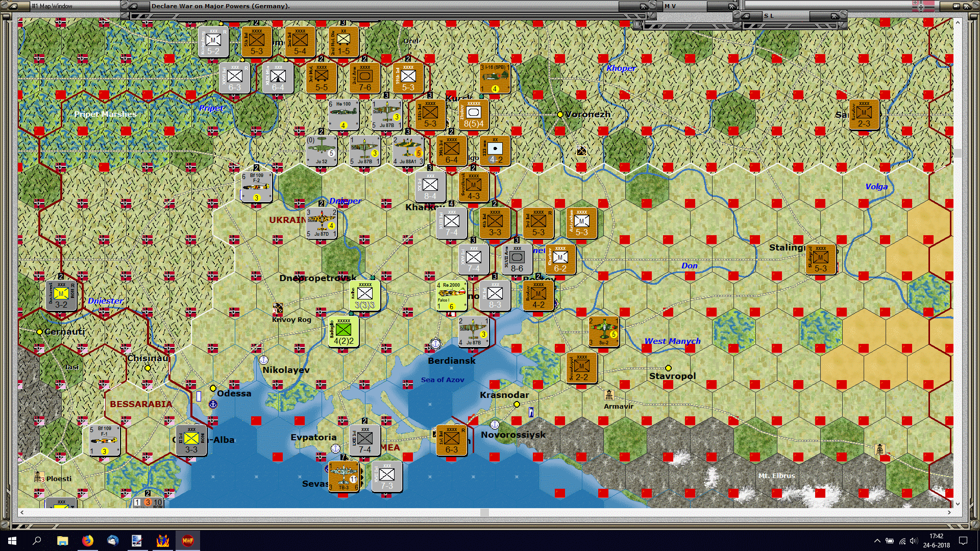Open the Windows Start menu
Screen dimensions: 980x551
12,540
